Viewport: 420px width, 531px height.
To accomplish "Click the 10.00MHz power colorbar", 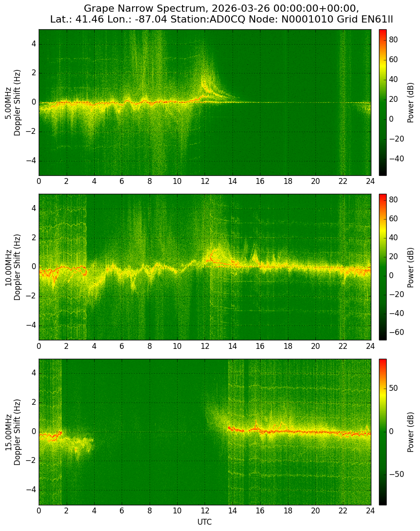I will pyautogui.click(x=383, y=267).
